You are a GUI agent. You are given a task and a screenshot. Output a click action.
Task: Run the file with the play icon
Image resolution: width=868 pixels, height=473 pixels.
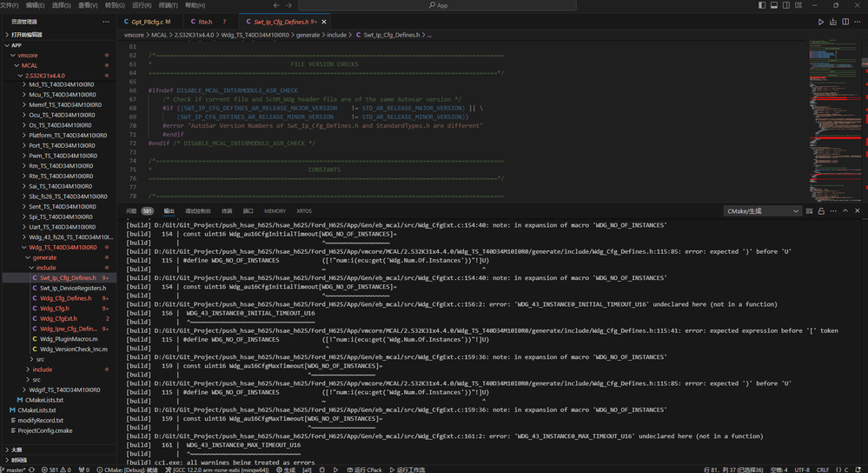821,22
